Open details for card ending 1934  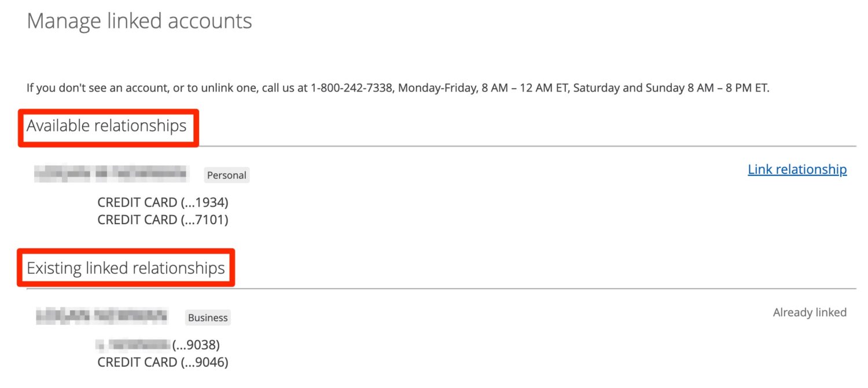point(164,202)
